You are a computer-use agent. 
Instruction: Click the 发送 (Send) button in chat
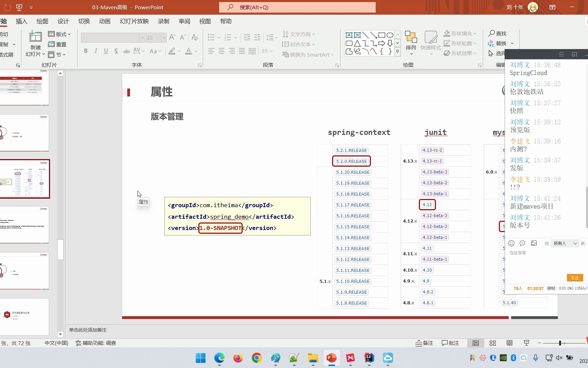(x=575, y=278)
